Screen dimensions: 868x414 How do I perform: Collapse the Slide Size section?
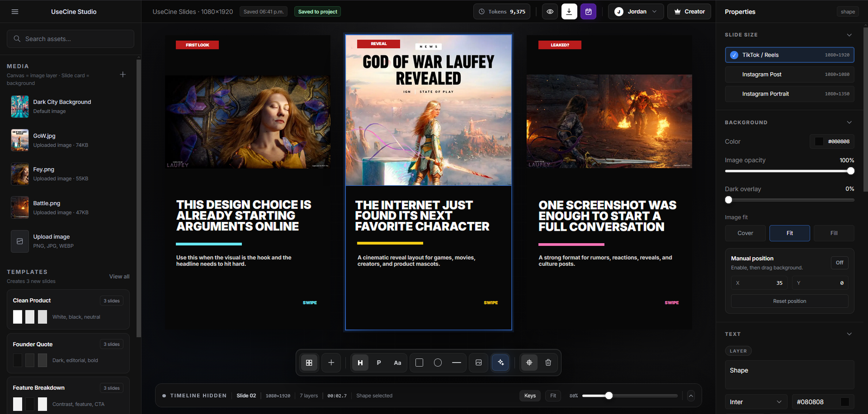click(849, 35)
